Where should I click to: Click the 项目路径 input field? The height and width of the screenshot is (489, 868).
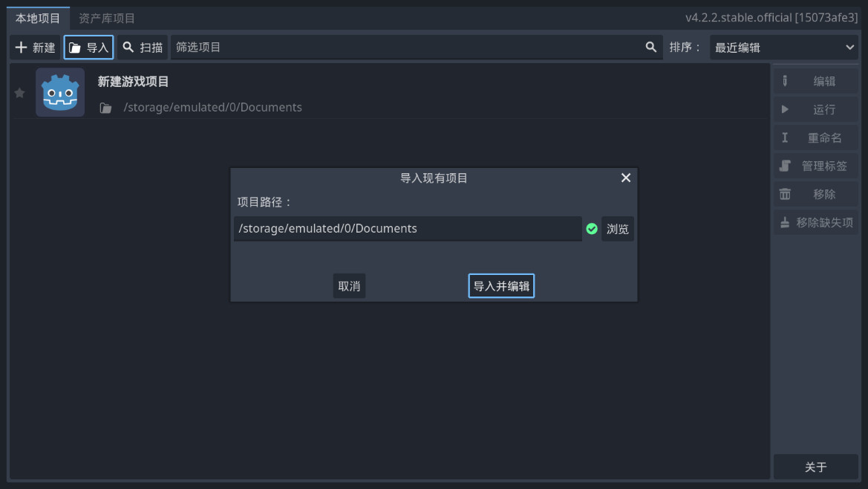tap(407, 229)
